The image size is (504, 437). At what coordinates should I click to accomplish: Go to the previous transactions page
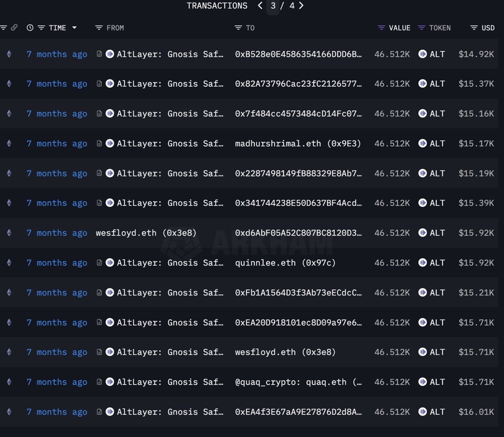(x=260, y=6)
